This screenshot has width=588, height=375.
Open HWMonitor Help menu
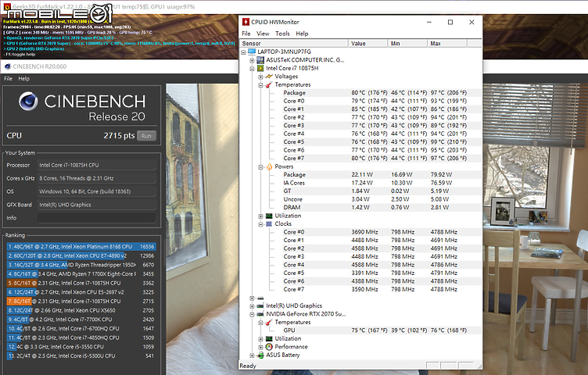point(302,34)
